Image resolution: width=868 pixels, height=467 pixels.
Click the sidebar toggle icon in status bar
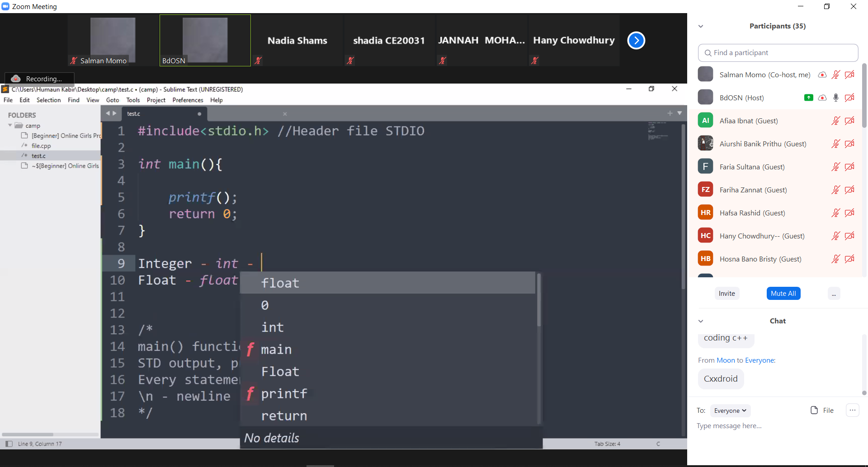point(9,444)
